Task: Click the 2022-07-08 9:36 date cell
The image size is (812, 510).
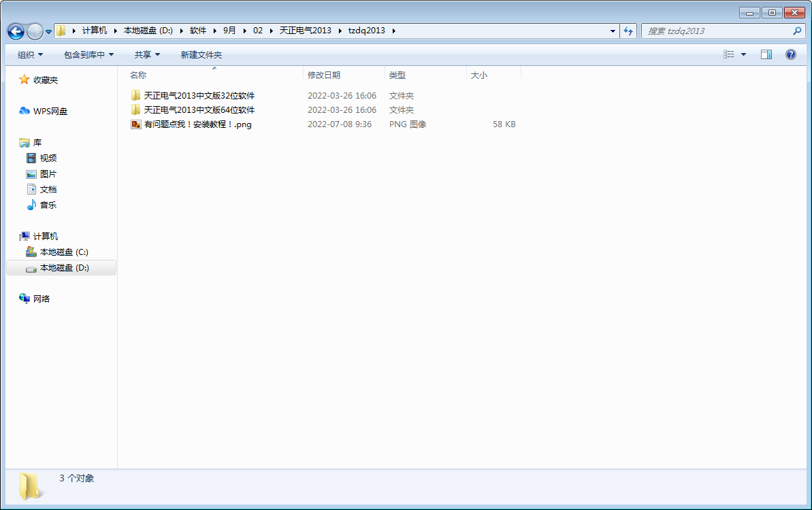Action: coord(340,124)
